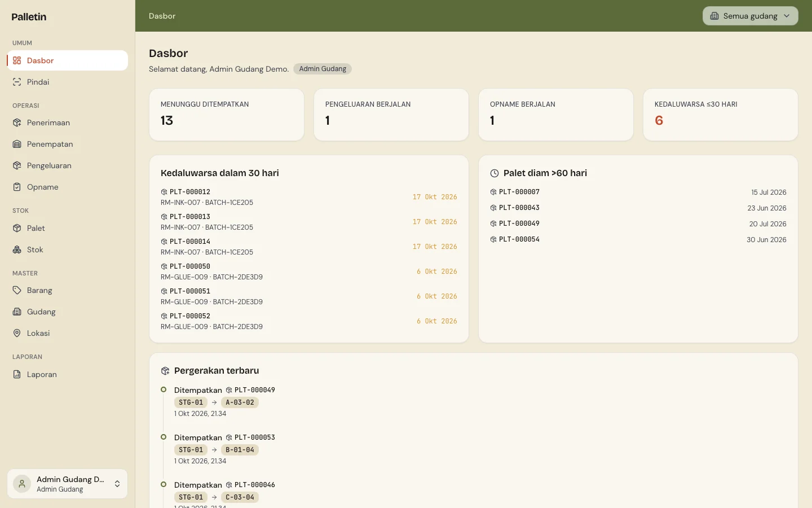The image size is (812, 508).
Task: Navigate to Penempatan menu item
Action: (68, 144)
